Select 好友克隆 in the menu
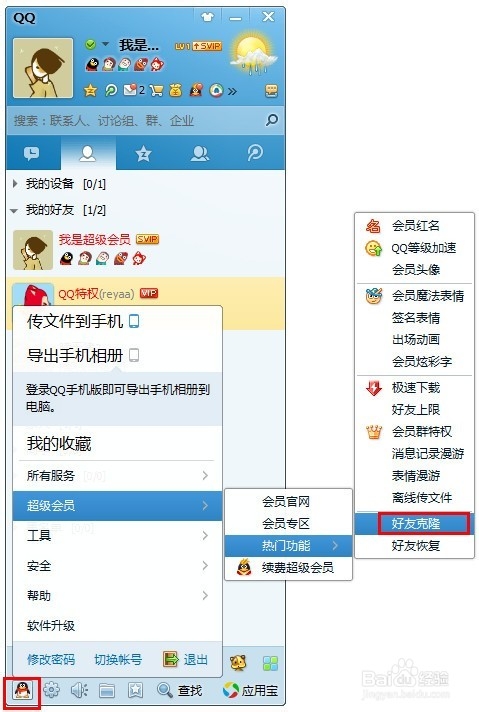This screenshot has width=479, height=712. click(414, 524)
